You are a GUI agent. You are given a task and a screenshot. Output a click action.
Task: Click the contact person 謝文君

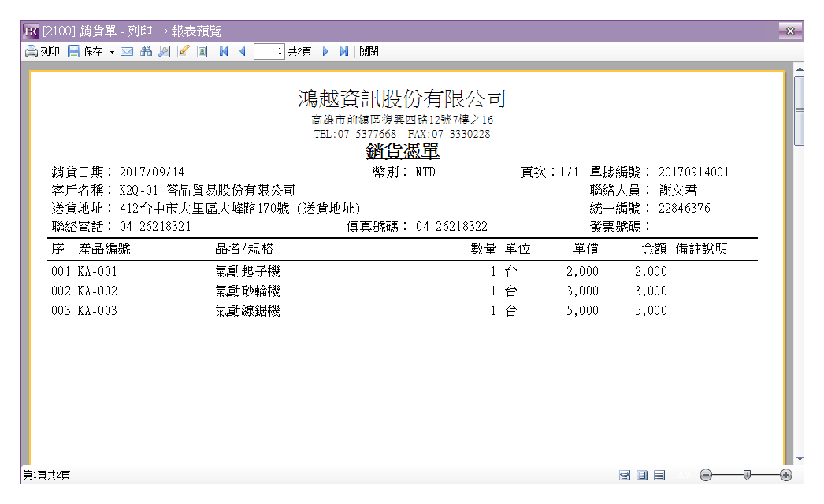click(x=678, y=191)
